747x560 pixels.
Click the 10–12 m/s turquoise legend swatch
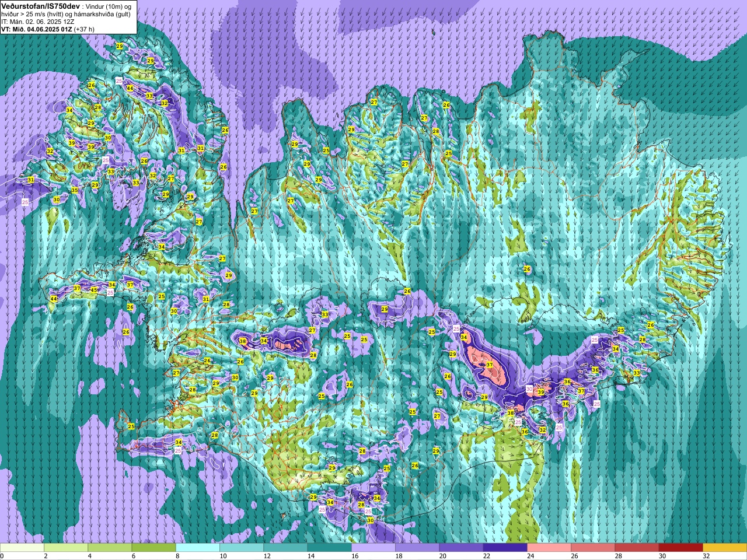tap(242, 548)
